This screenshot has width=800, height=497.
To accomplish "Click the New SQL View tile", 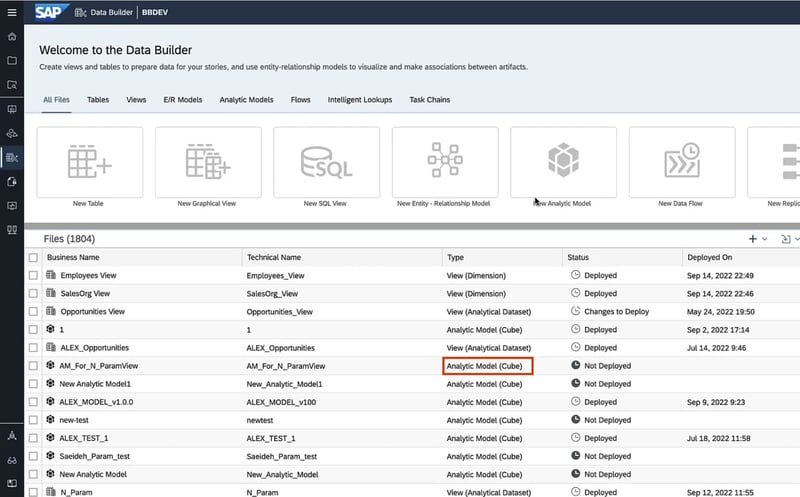I will (x=327, y=162).
